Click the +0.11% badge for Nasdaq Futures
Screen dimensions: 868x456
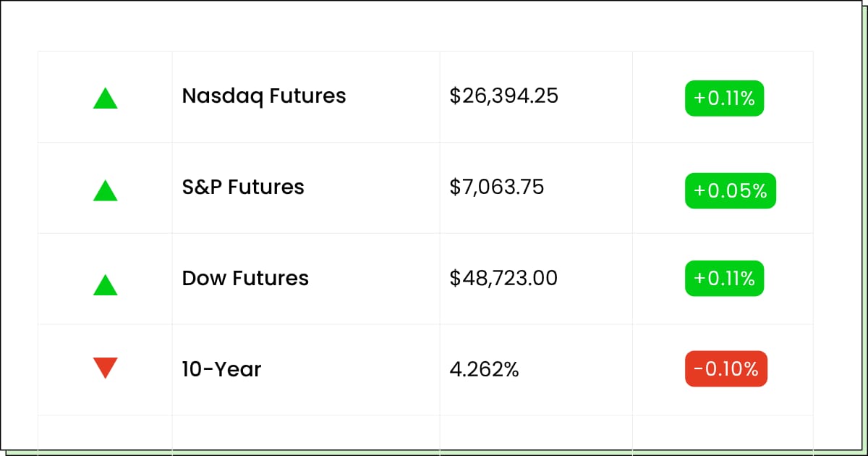(x=724, y=98)
